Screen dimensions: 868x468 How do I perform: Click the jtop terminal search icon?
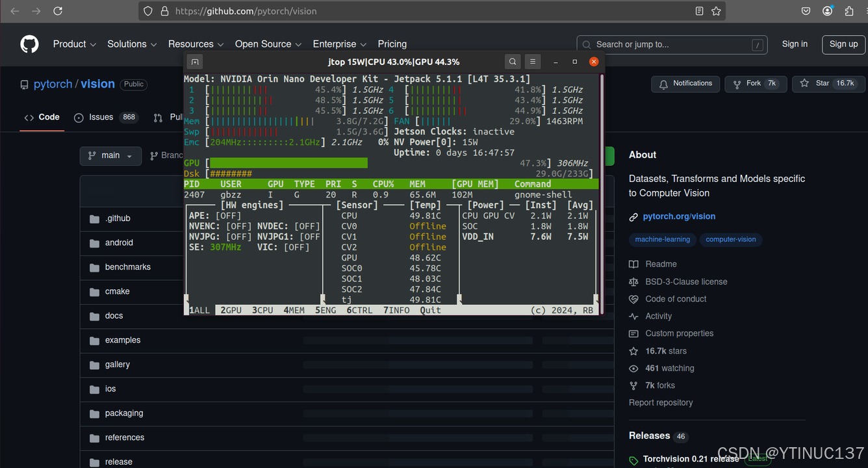coord(513,62)
